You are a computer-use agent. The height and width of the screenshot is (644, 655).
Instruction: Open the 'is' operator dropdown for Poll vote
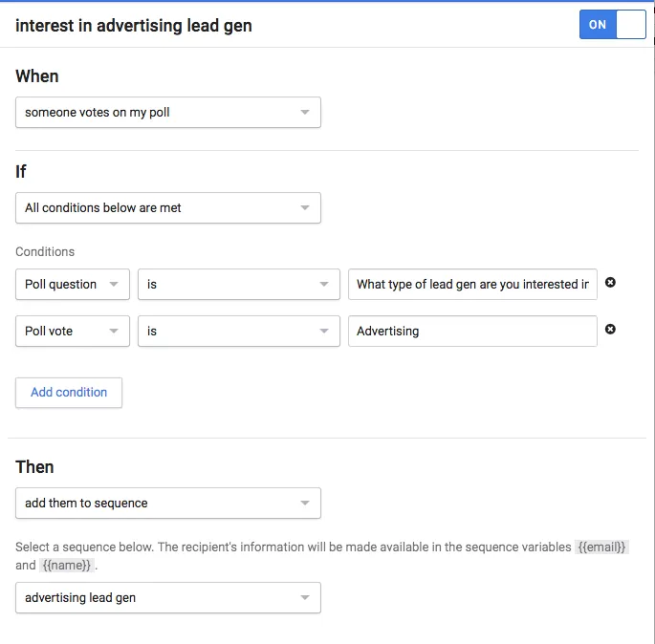[239, 331]
